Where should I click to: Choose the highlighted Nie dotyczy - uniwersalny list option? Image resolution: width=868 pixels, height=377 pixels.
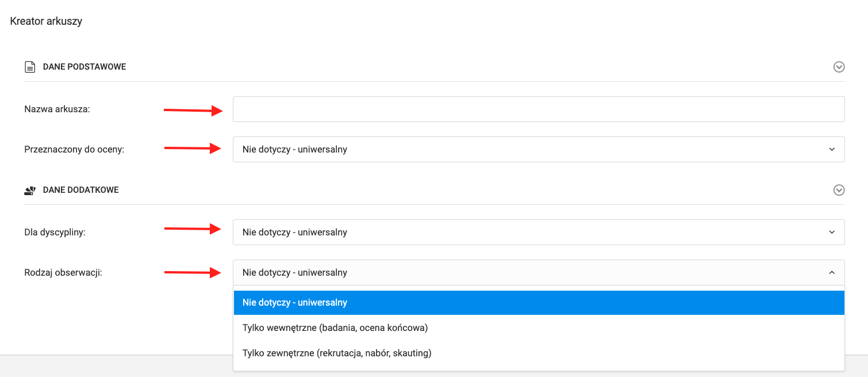(x=538, y=303)
